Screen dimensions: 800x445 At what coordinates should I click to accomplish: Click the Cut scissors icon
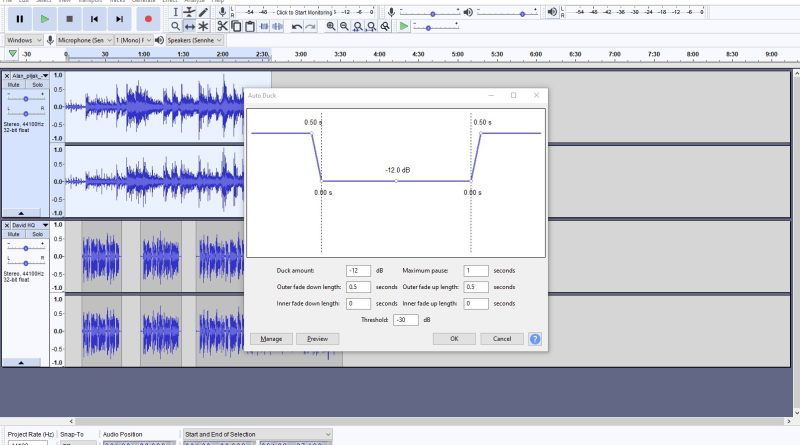click(222, 26)
